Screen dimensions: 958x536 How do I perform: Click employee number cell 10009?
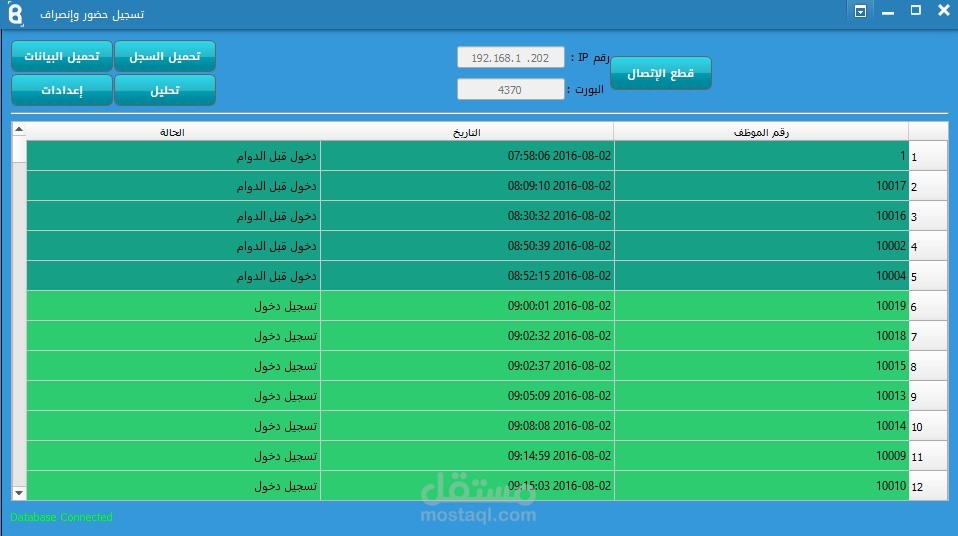pyautogui.click(x=761, y=455)
